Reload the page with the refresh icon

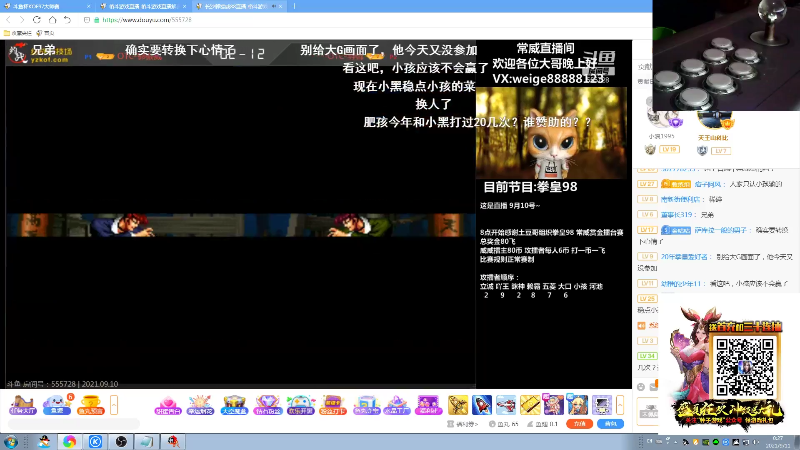37,20
